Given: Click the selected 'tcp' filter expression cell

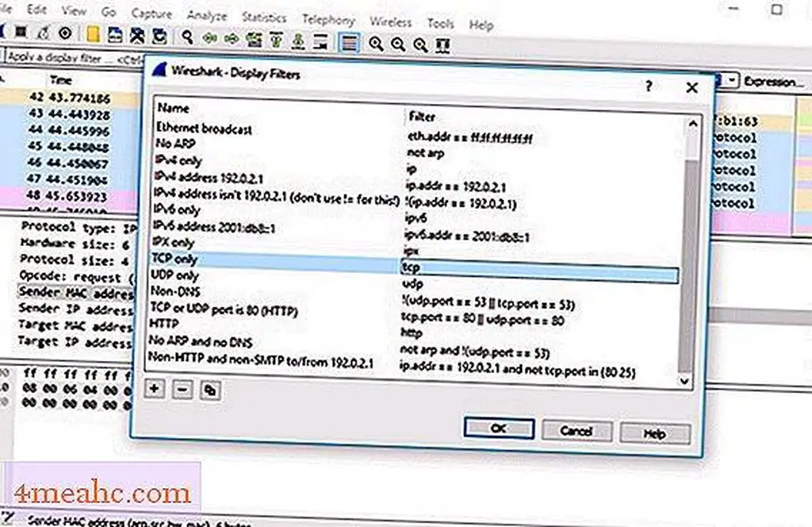Looking at the screenshot, I should (x=539, y=271).
